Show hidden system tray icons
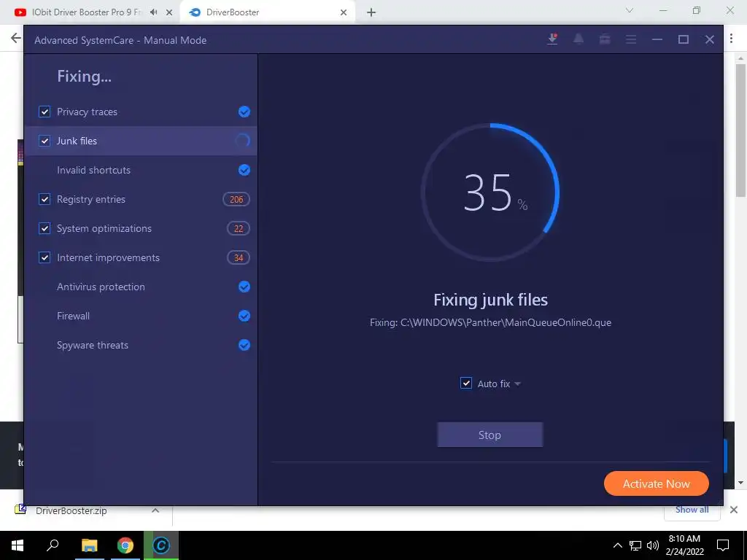 [x=617, y=545]
